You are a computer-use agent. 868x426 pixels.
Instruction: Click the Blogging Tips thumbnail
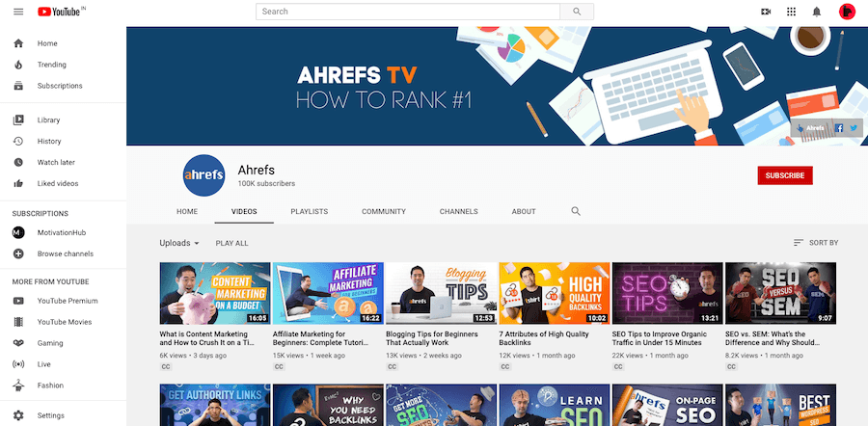[441, 293]
